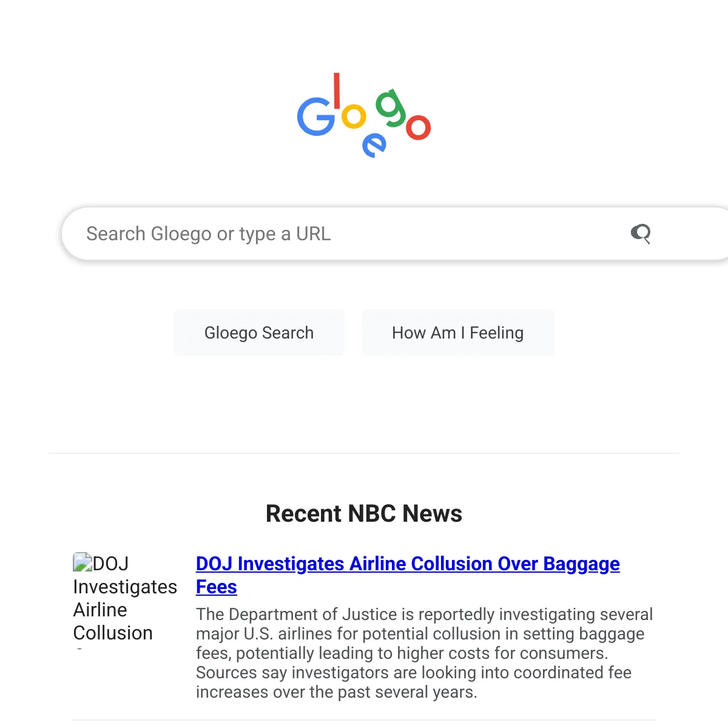This screenshot has width=728, height=728.
Task: Click the Gloego Search button
Action: (259, 332)
